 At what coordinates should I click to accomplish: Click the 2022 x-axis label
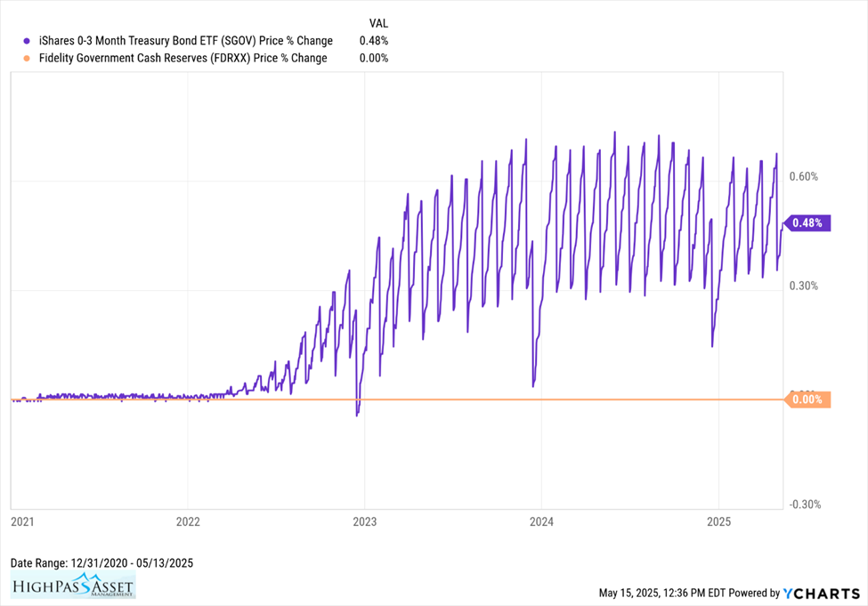point(188,521)
